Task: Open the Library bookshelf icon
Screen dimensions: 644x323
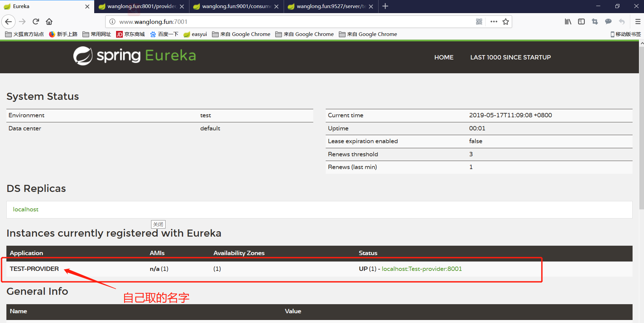Action: point(568,22)
